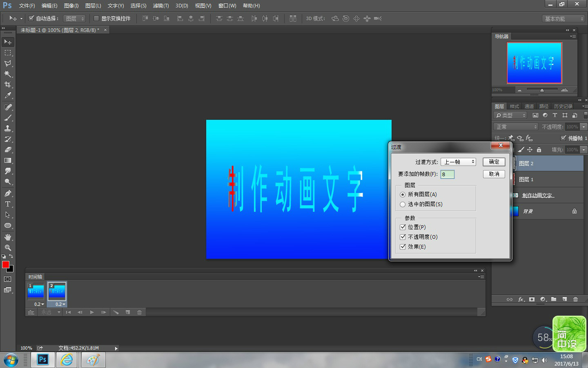Open the Window menu (窗口)
The width and height of the screenshot is (588, 368).
pos(227,6)
